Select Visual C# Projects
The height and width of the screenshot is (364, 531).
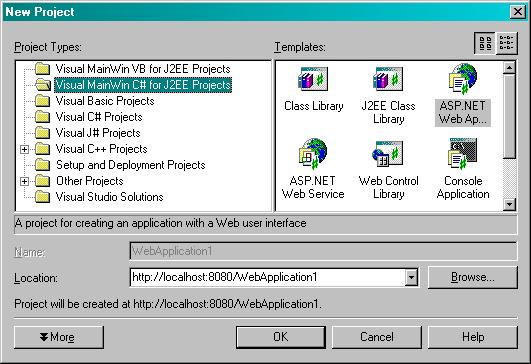tap(99, 117)
